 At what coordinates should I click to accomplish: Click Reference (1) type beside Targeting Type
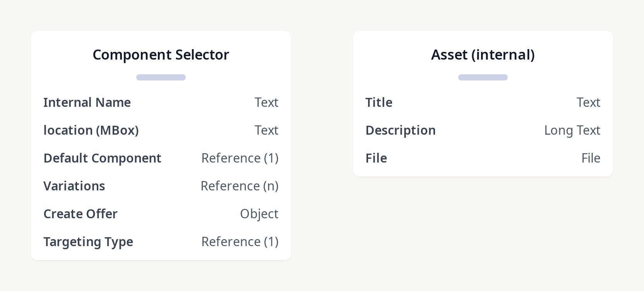click(x=240, y=242)
